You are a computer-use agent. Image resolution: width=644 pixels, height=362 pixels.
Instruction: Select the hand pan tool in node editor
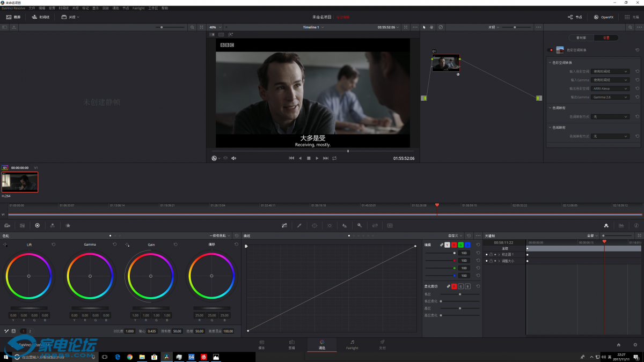[x=432, y=27]
